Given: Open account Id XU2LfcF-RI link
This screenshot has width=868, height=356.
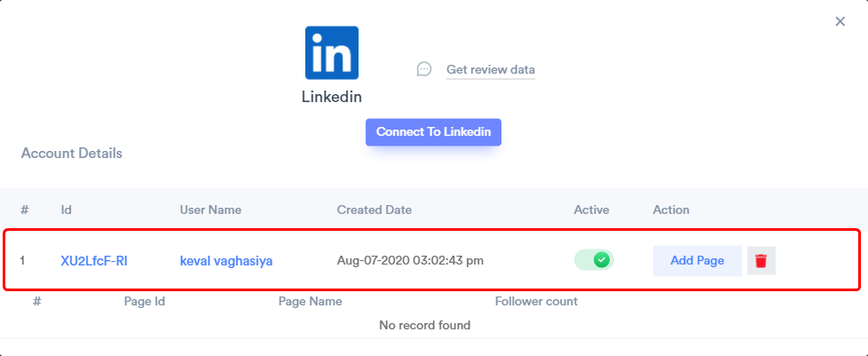Looking at the screenshot, I should tap(94, 260).
